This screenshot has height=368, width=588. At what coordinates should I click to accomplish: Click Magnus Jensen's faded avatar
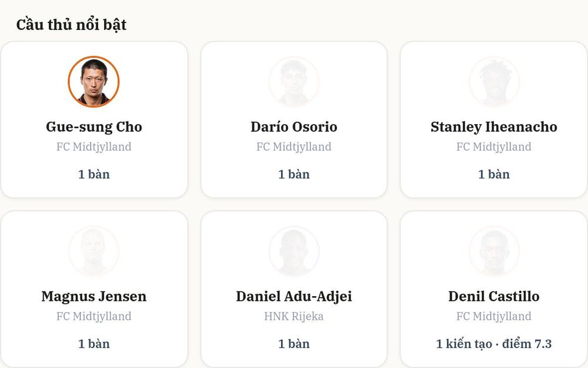[x=93, y=251]
